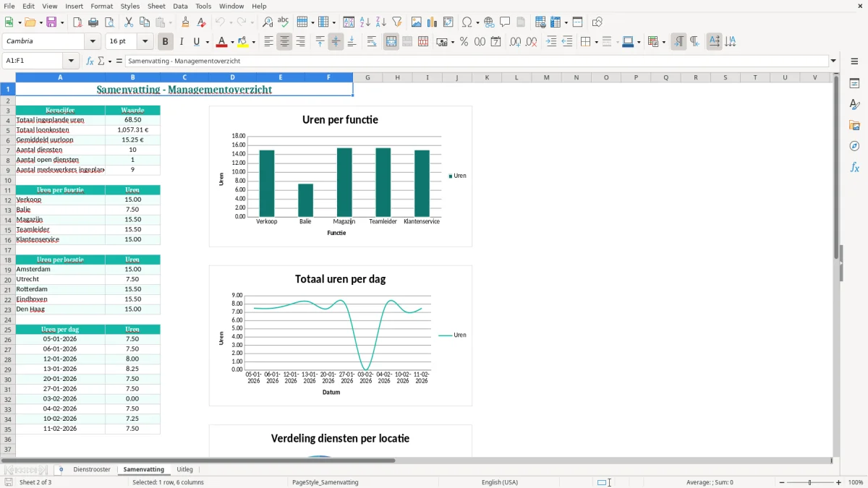Select column H header
Viewport: 868px width, 488px height.
coord(397,77)
